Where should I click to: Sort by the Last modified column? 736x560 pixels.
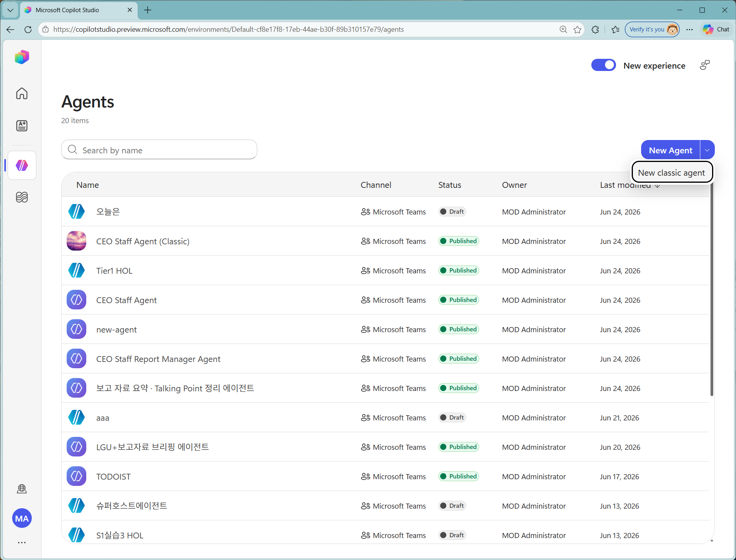[630, 185]
